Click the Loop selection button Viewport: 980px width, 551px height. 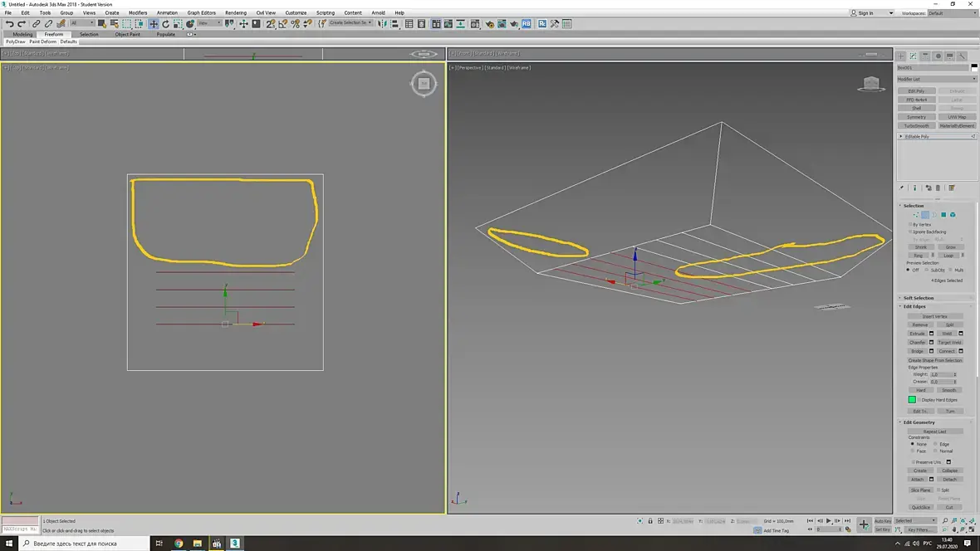point(948,256)
